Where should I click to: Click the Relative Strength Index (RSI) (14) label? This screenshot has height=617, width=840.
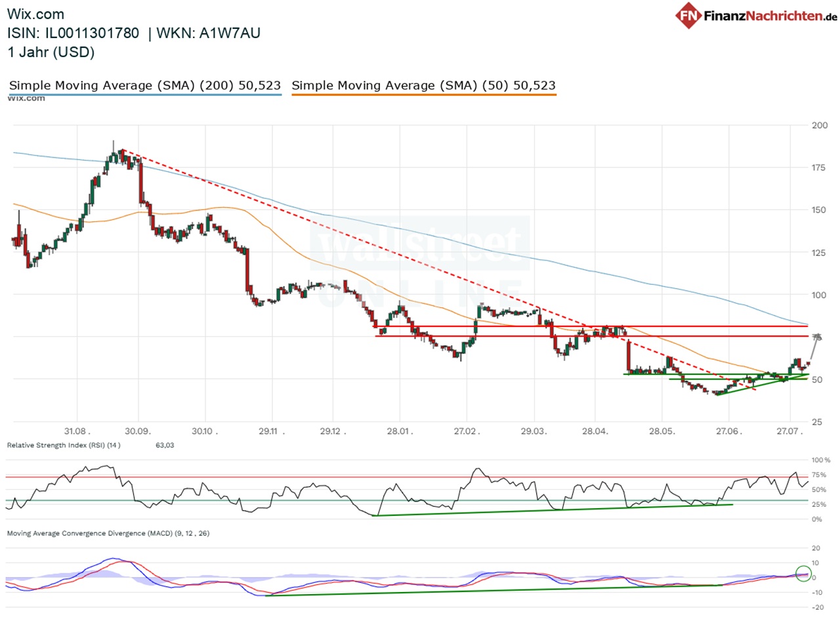point(63,445)
